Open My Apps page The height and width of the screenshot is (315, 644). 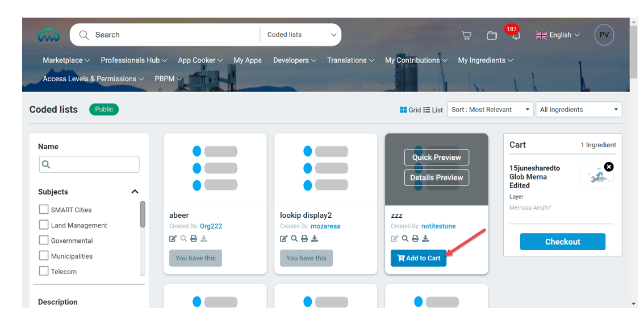[x=248, y=60]
